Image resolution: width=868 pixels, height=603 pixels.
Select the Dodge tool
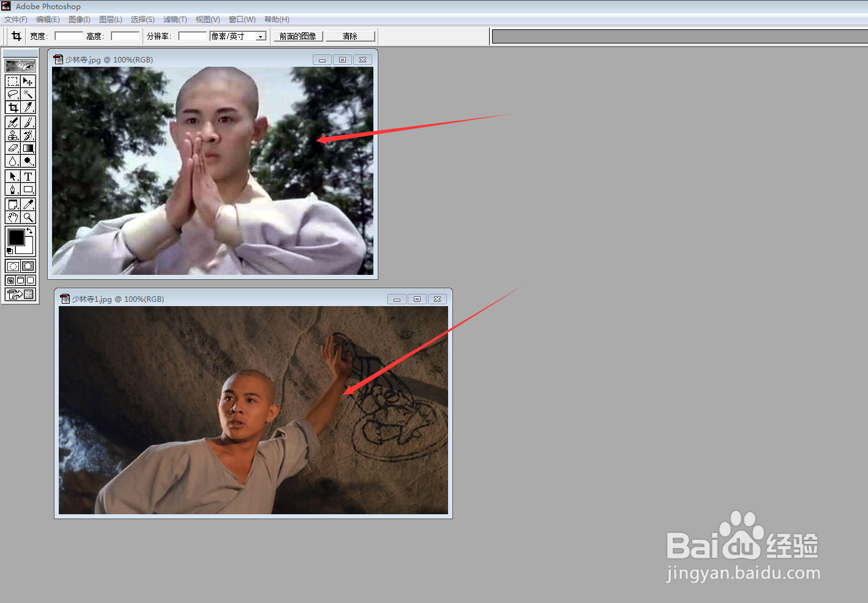tap(28, 161)
